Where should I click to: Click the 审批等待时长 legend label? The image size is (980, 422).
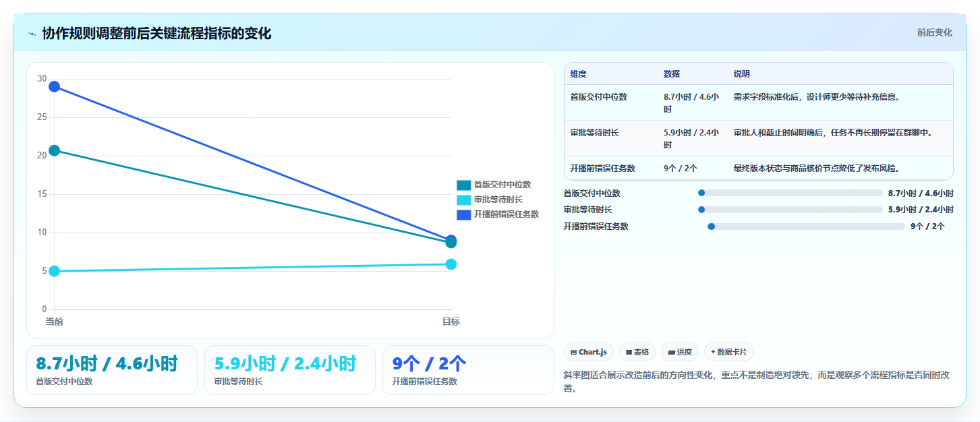pyautogui.click(x=498, y=200)
